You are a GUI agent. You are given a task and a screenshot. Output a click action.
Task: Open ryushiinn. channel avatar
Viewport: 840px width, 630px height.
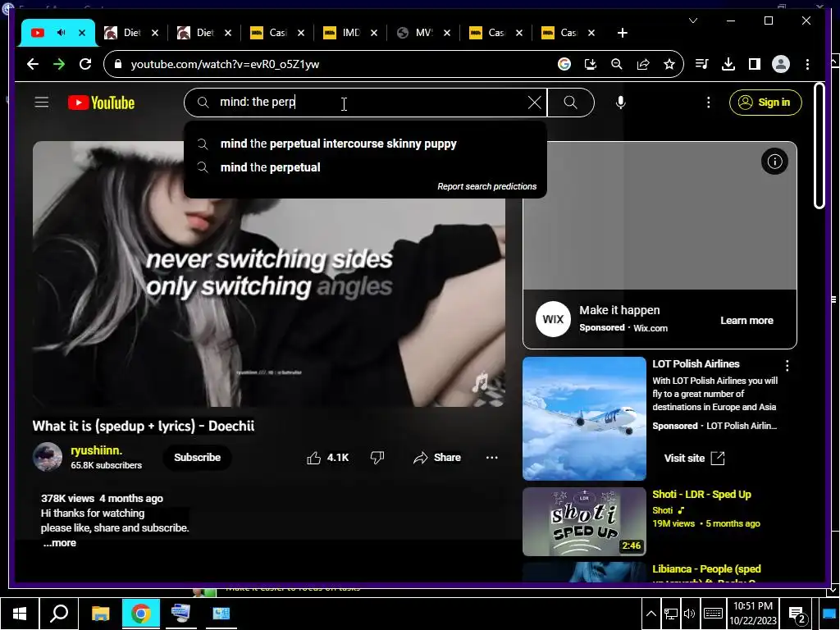(x=48, y=457)
